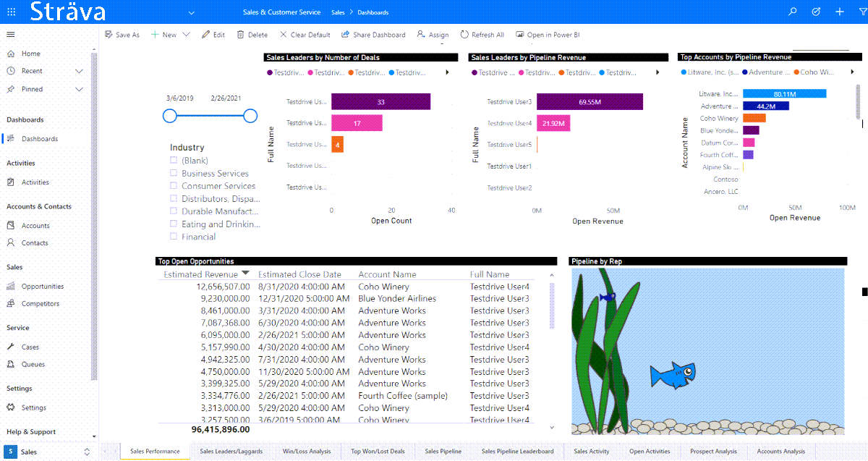Toggle the Consumer Services checkbox
Screen dimensions: 868x461
tap(174, 186)
